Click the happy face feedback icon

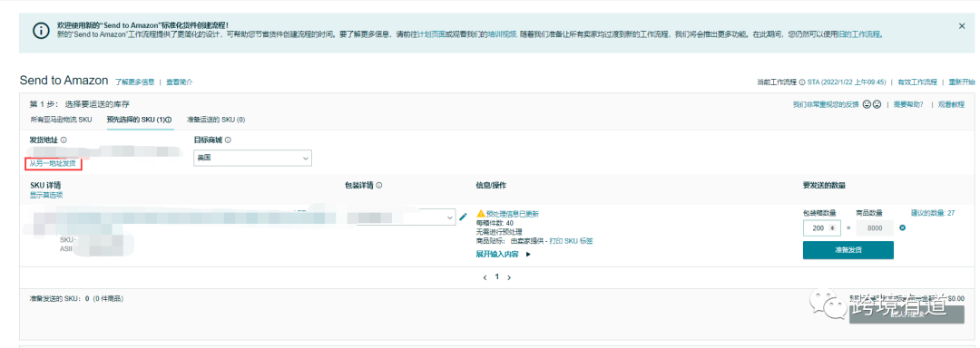pyautogui.click(x=867, y=104)
